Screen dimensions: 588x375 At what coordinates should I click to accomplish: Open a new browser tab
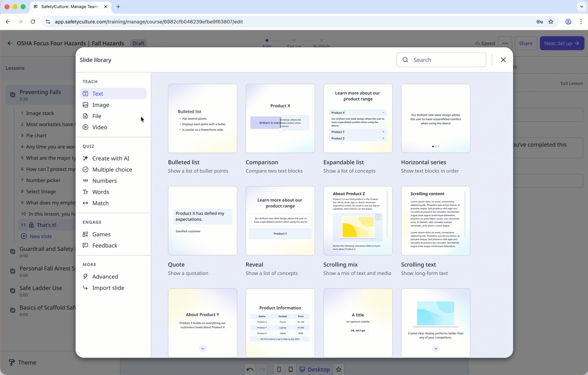[x=118, y=7]
